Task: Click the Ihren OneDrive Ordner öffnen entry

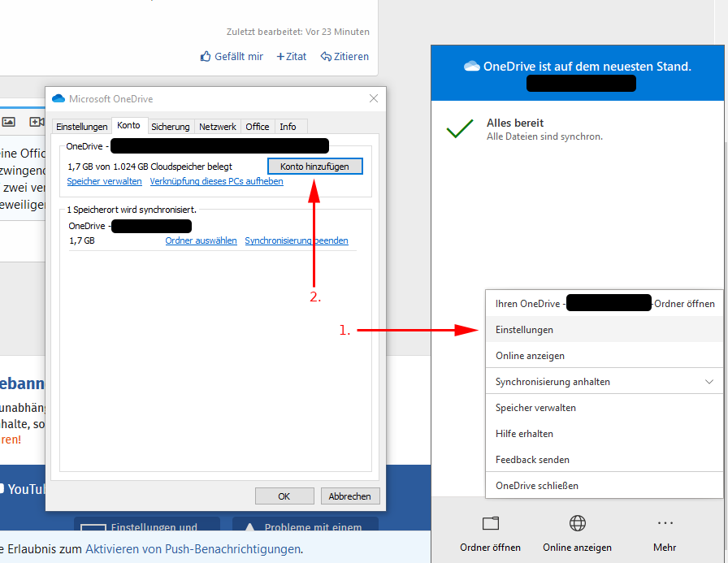Action: 604,304
